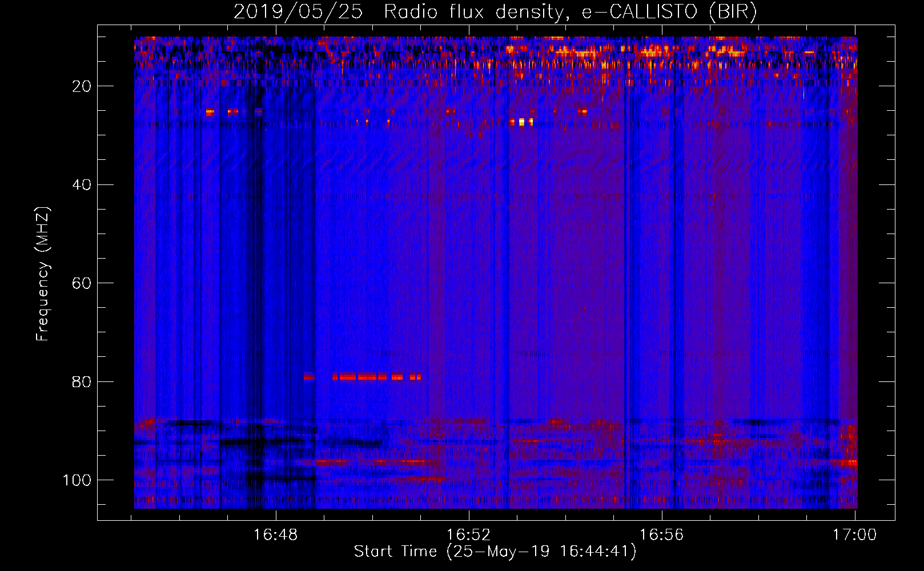Click the 17:00 time tick label
Image resolution: width=924 pixels, height=571 pixels.
tap(854, 535)
